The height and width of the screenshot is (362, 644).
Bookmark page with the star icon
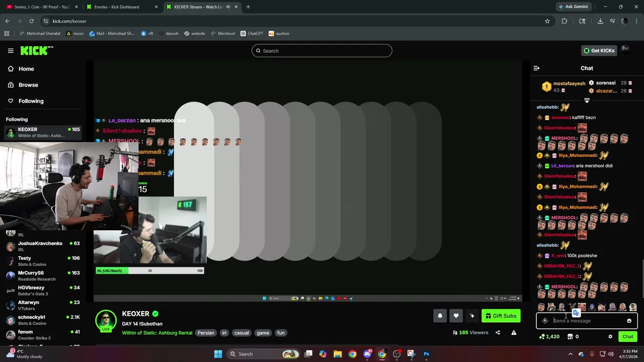coord(547,21)
